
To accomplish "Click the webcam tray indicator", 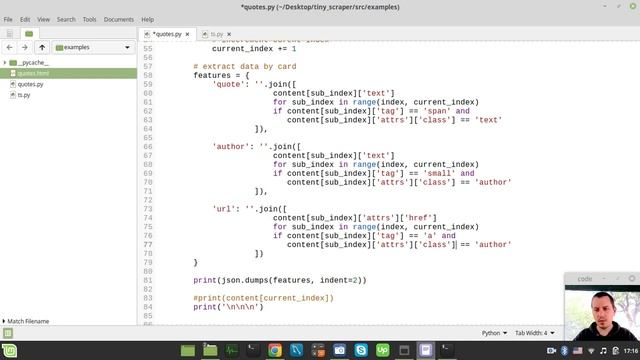I will tap(551, 351).
